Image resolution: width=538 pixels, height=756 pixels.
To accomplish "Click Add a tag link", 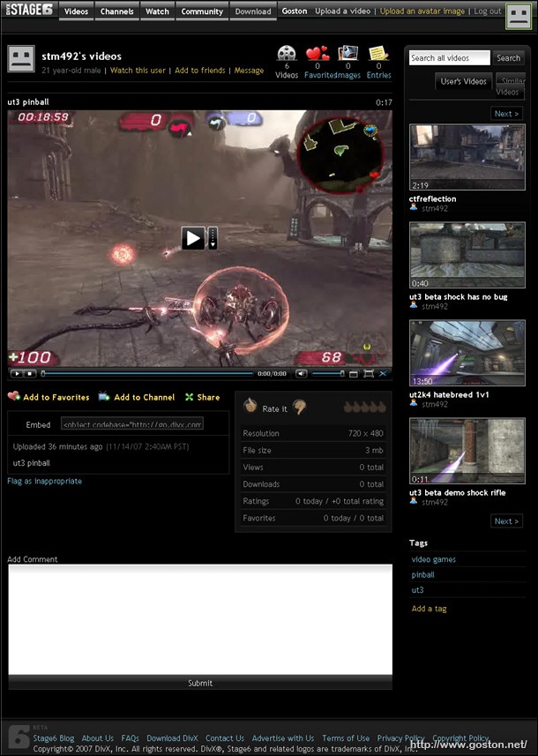I will coord(429,609).
